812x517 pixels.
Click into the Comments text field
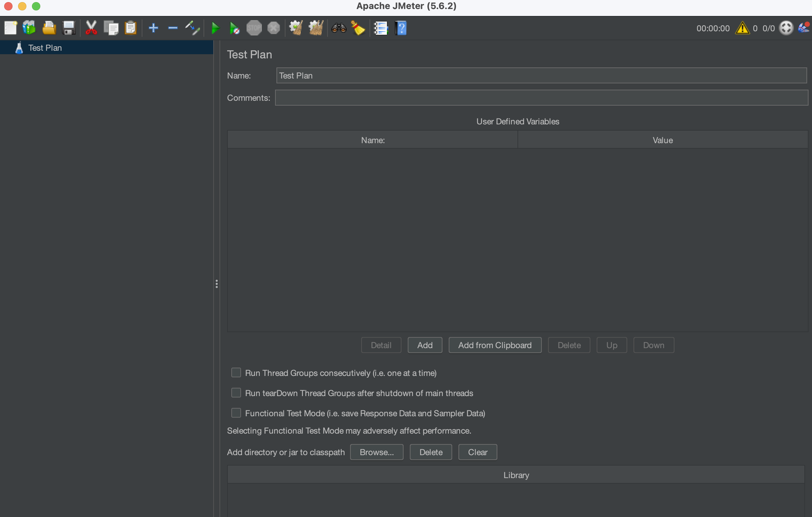tap(541, 98)
